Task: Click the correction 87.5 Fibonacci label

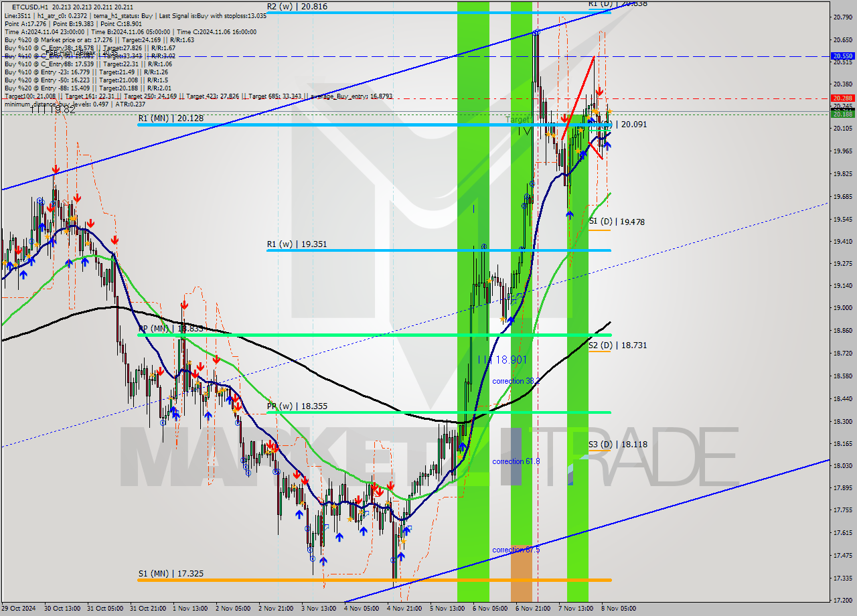Action: coord(516,550)
